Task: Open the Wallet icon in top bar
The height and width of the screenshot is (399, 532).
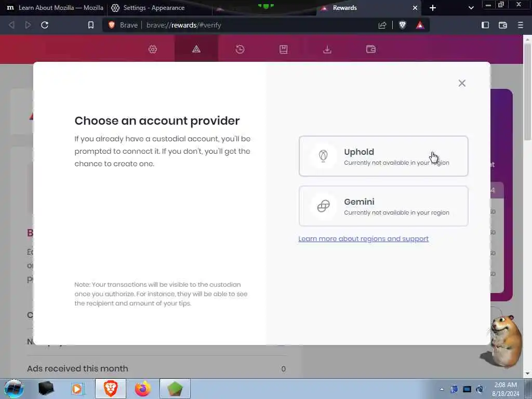Action: pyautogui.click(x=371, y=49)
